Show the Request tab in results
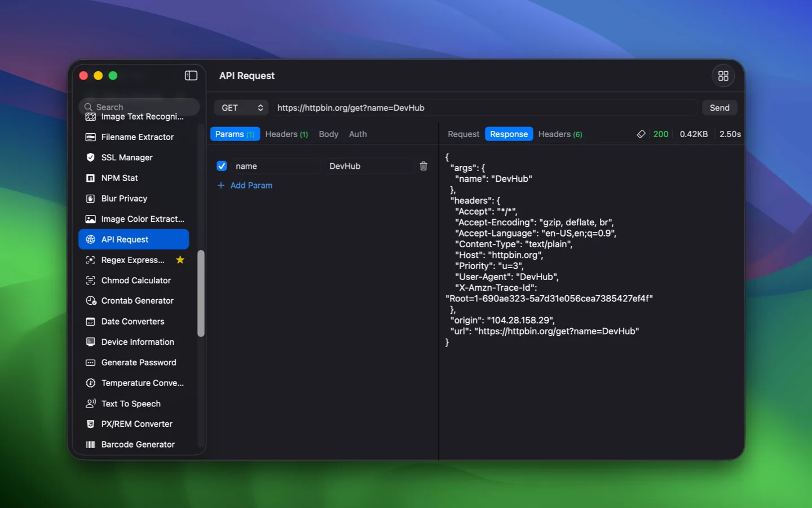Image resolution: width=812 pixels, height=508 pixels. point(464,134)
